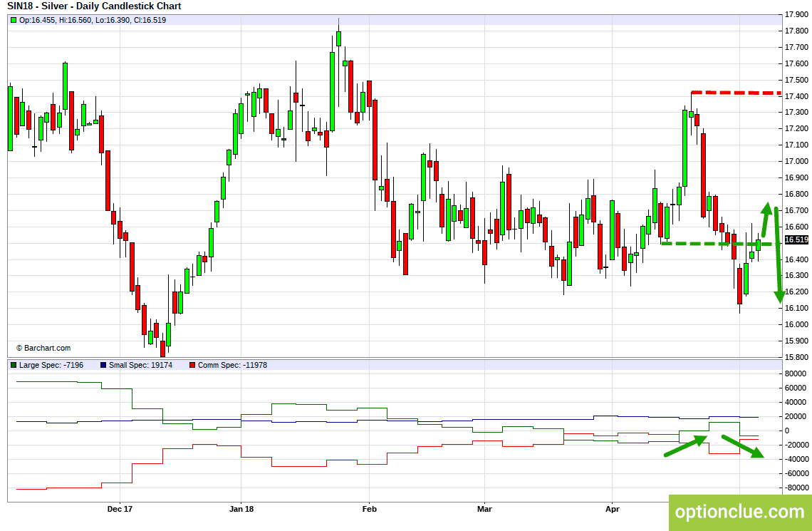Click the 16.000 price axis label
Screen dimensions: 812x531
(x=796, y=325)
